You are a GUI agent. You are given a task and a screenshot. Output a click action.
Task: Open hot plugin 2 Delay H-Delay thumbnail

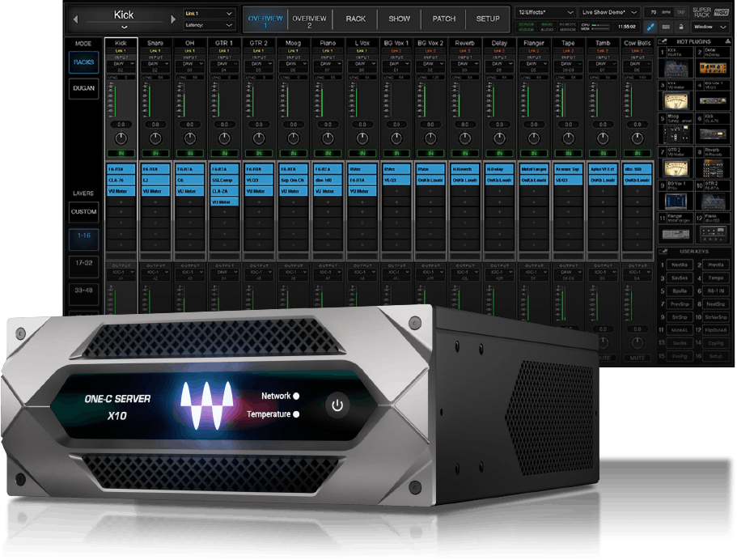coord(713,69)
